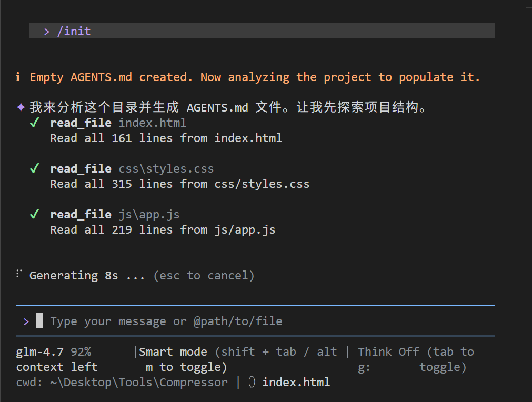Click the glm-4.7 model name label
The image size is (532, 402).
click(39, 352)
